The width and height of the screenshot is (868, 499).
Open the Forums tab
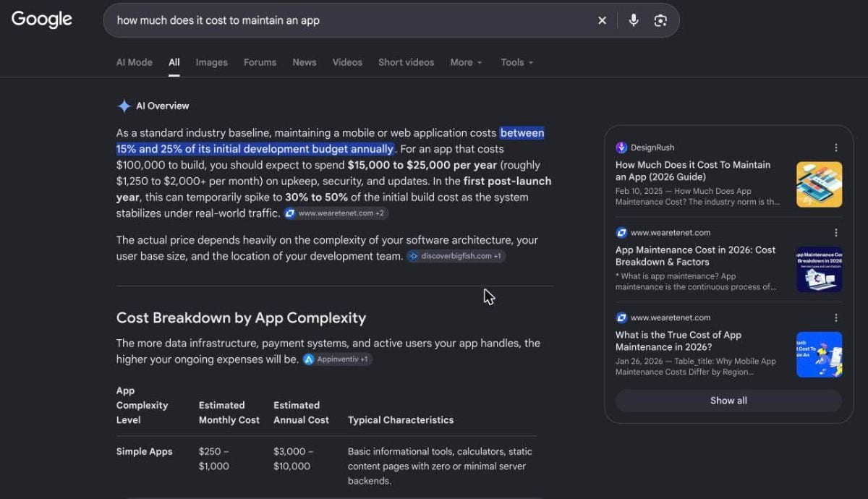coord(260,62)
